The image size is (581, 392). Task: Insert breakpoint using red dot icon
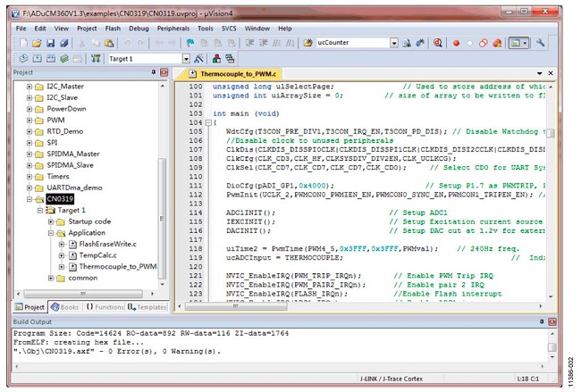[456, 43]
